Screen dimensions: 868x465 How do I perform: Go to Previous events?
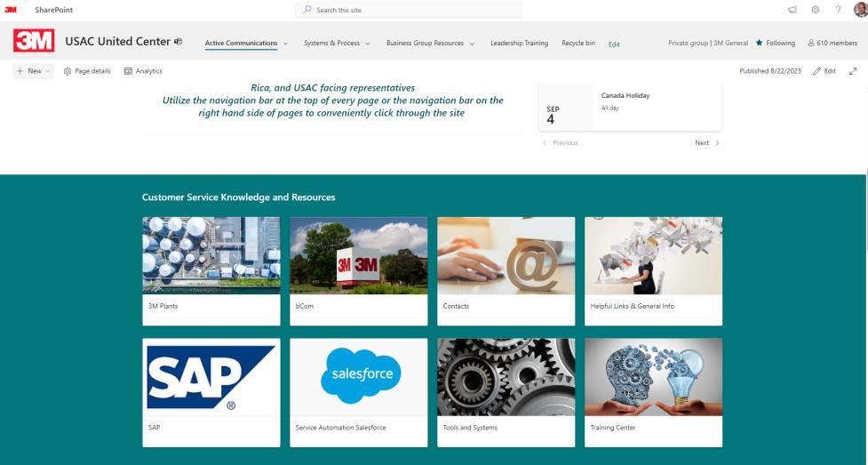pos(561,143)
